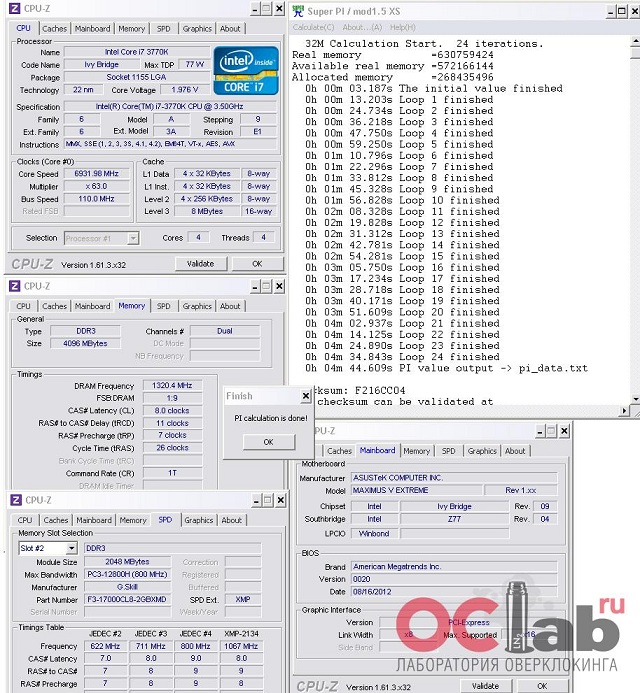Click the processor name Intel Core i7 3770K
Viewport: 640px width, 693px height.
(136, 52)
